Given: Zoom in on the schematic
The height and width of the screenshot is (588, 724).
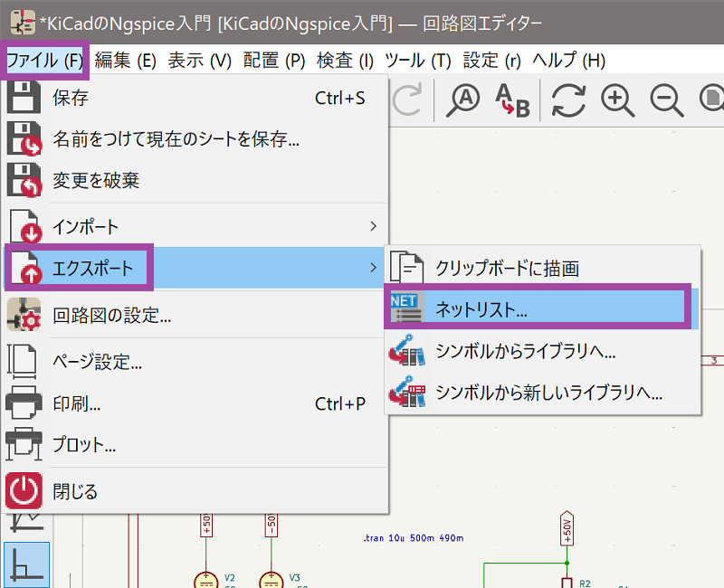Looking at the screenshot, I should pos(617,100).
